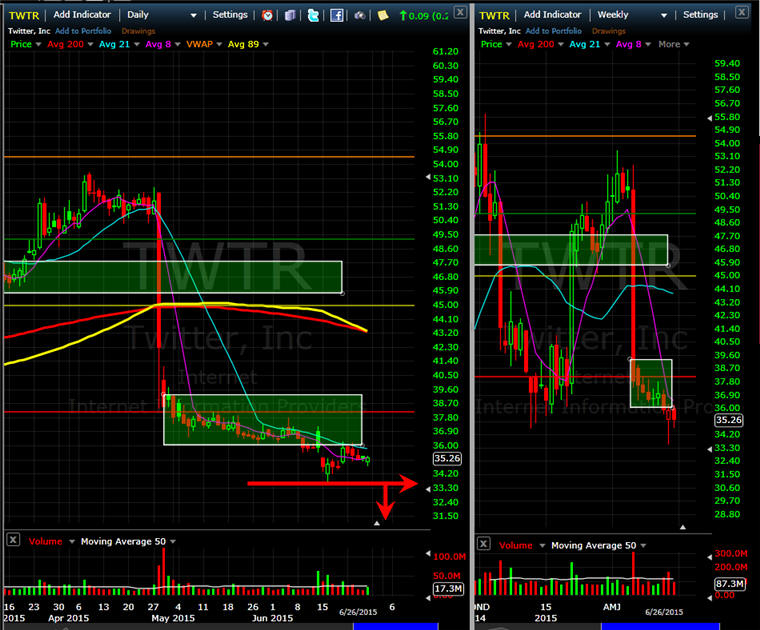Screen dimensions: 760x630
Task: Share chart via the Facebook icon
Action: coord(337,15)
